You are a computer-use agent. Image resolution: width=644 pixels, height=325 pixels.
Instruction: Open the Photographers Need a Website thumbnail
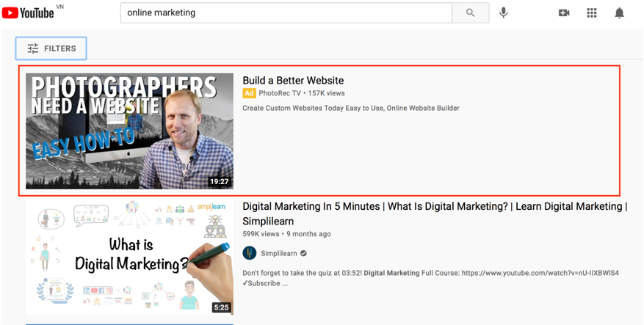[x=130, y=131]
